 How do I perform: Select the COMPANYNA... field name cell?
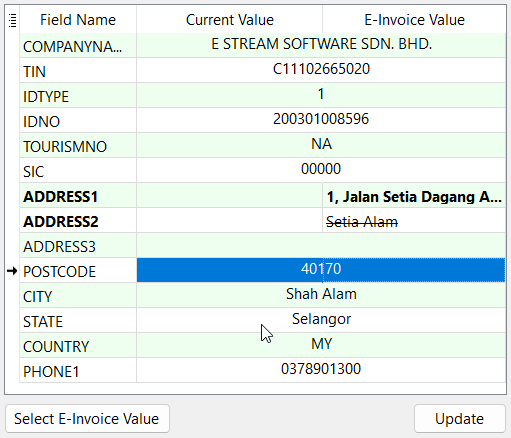coord(78,45)
